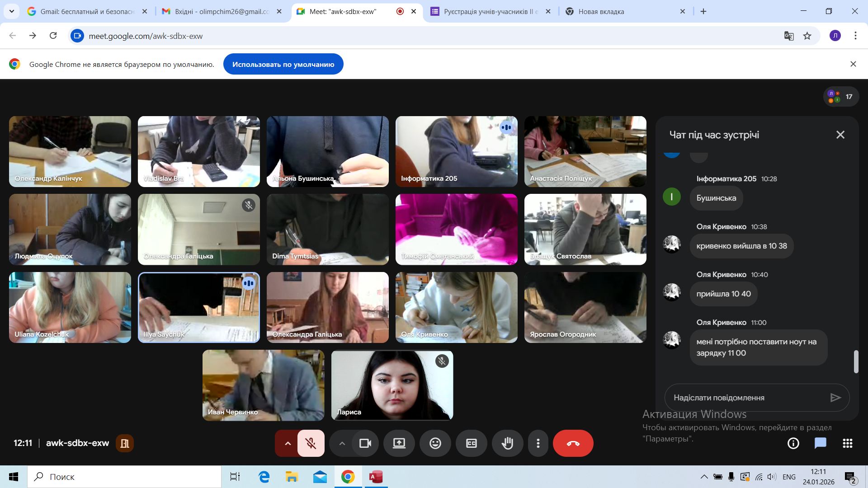Toggle the camera button
The height and width of the screenshot is (488, 868).
(365, 443)
